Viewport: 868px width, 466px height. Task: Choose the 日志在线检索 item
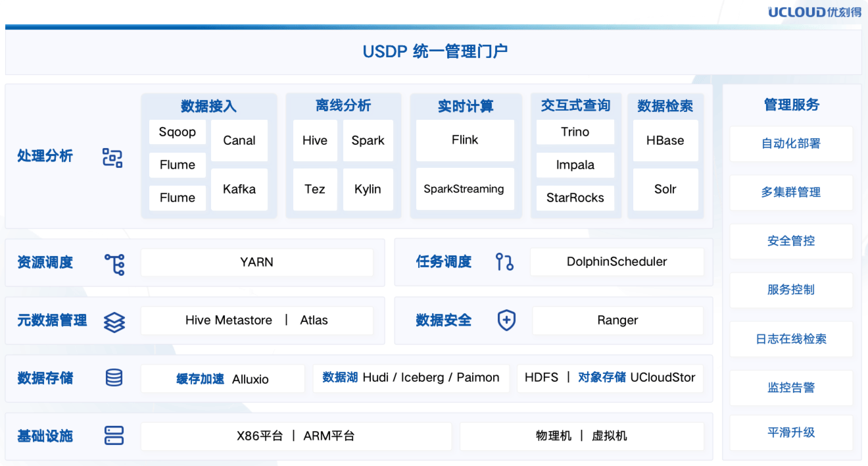[x=791, y=339]
